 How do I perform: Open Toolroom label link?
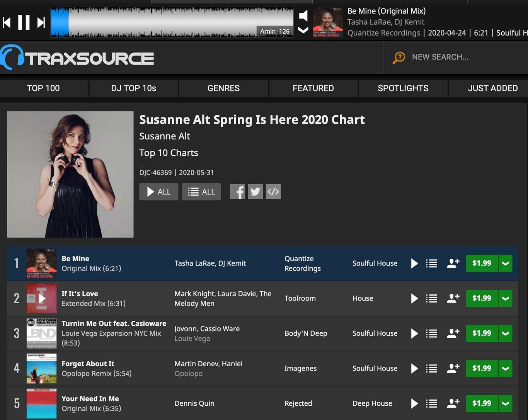(x=300, y=298)
